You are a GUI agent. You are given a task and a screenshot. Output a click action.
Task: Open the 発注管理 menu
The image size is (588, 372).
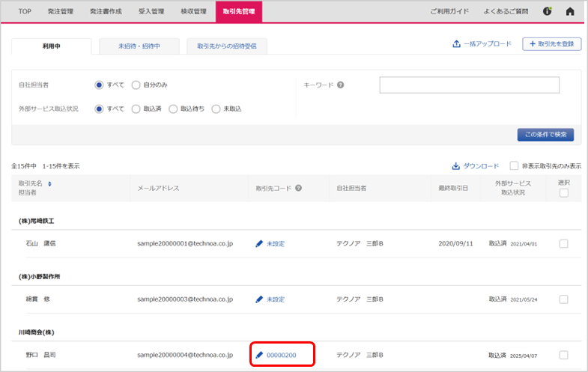pos(60,11)
